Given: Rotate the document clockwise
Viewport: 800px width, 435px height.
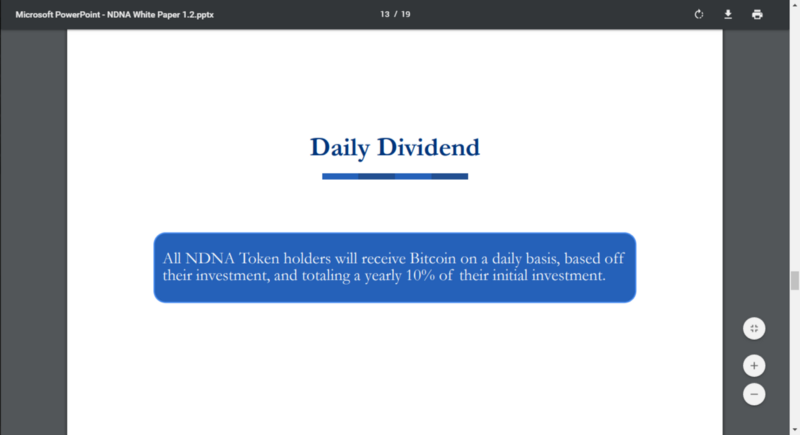Looking at the screenshot, I should coord(699,14).
